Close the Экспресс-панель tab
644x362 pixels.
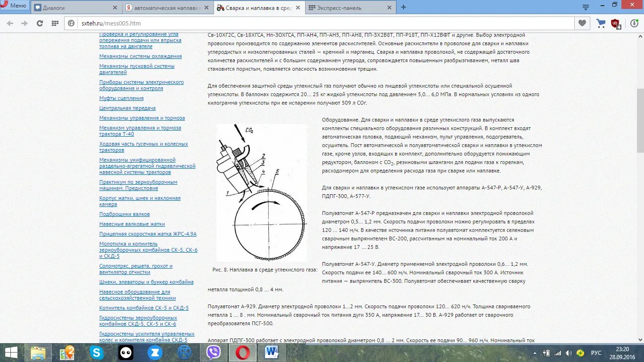(388, 8)
